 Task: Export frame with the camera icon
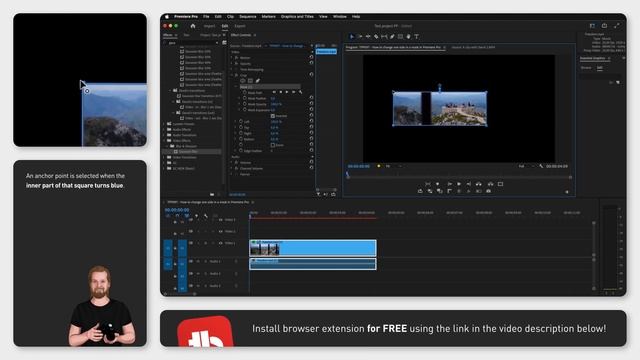click(489, 191)
